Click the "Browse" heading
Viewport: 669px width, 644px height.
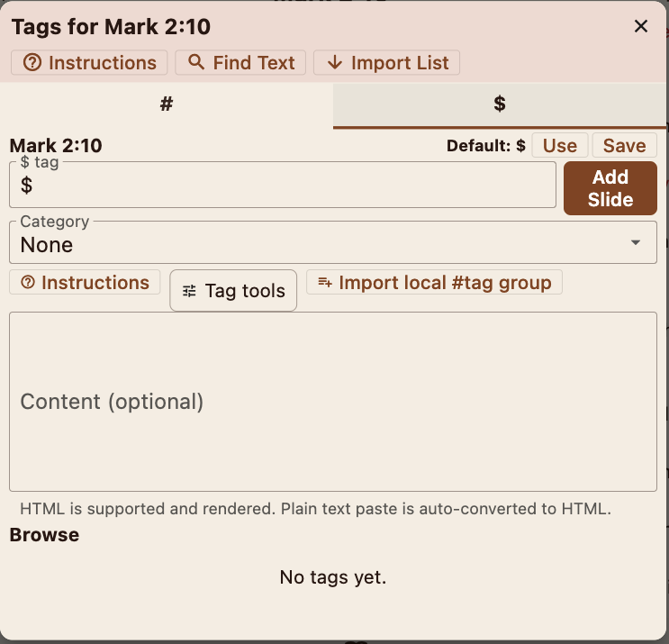click(x=44, y=535)
